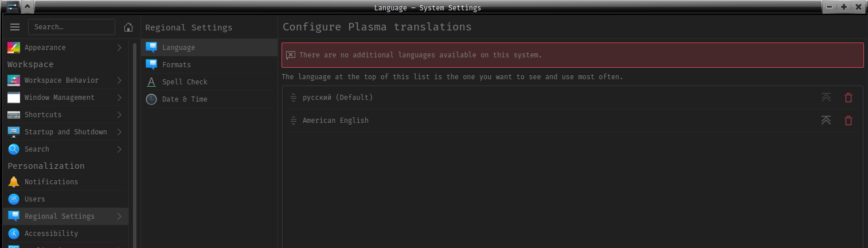Open Workspace Behavior label
Viewport: 868px width, 248px height.
(61, 80)
